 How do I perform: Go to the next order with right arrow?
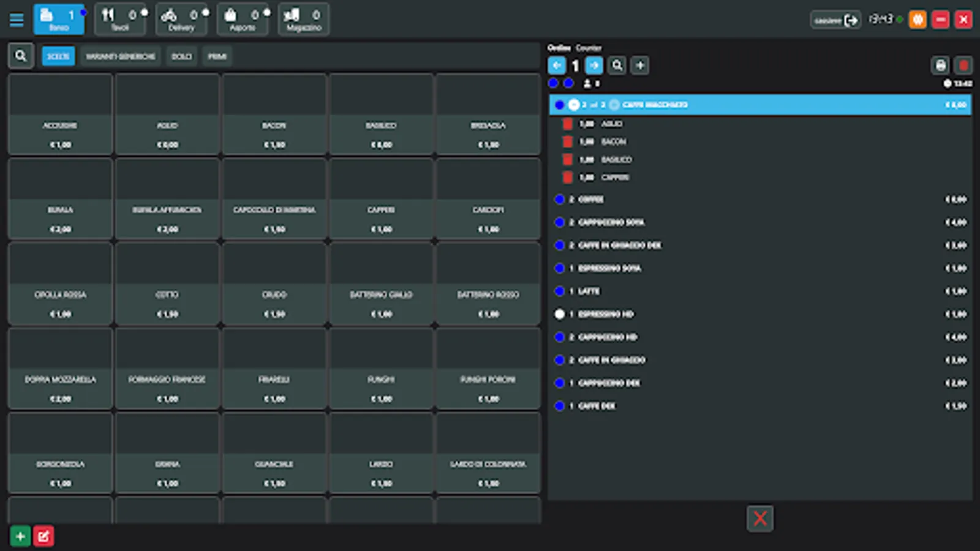tap(594, 66)
